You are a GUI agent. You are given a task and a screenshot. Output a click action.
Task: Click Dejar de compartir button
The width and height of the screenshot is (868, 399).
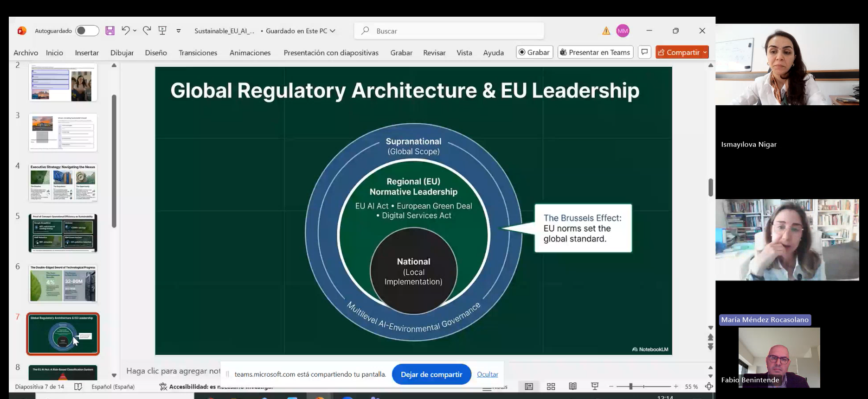click(431, 374)
